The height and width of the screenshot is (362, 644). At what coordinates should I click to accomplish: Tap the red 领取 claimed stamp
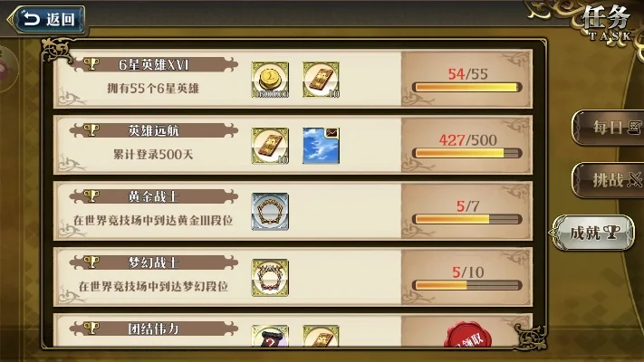467,336
